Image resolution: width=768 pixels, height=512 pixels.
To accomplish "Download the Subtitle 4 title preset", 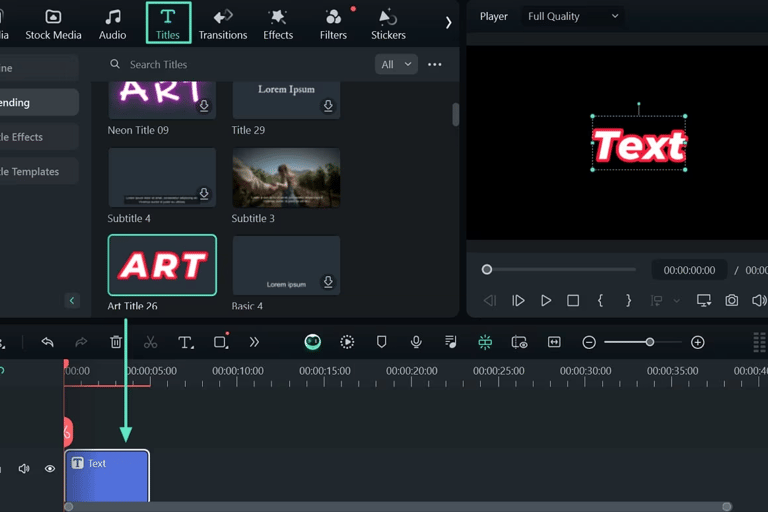I will click(x=204, y=194).
